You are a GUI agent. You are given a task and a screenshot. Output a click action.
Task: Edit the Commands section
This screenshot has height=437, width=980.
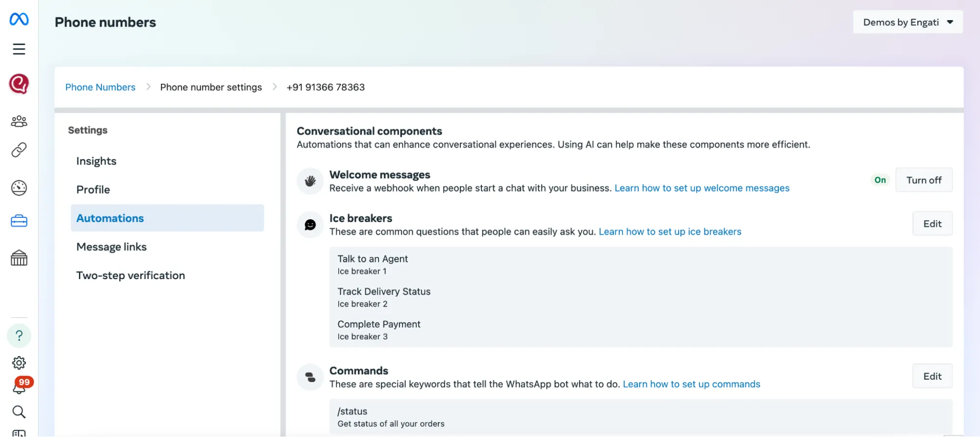click(932, 376)
